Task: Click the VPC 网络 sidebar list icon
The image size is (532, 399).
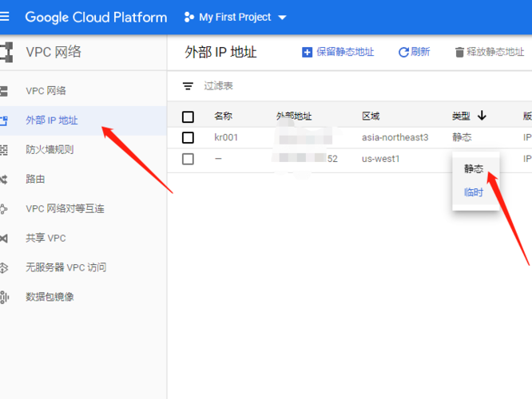Action: click(4, 91)
